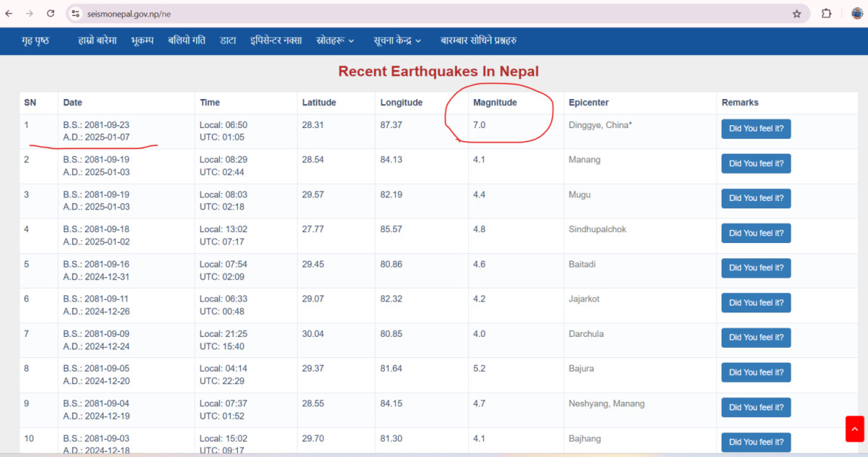
Task: Click the Date column header
Action: (72, 103)
